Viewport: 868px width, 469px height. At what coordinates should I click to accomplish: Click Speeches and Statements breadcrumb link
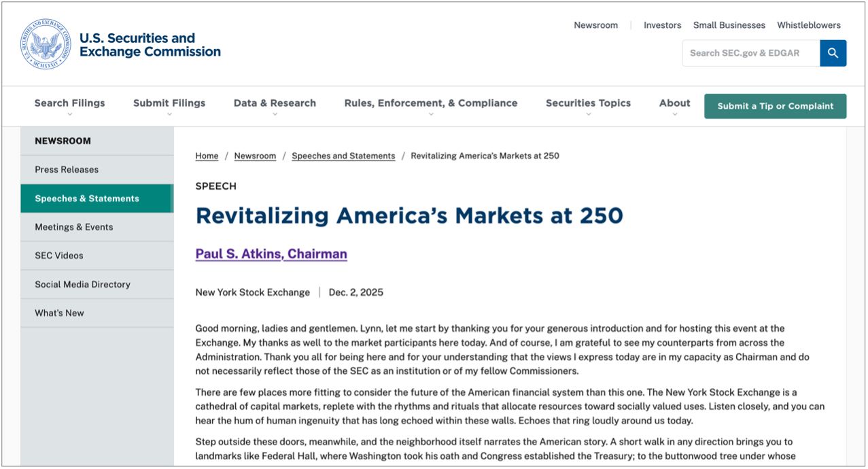pos(343,156)
